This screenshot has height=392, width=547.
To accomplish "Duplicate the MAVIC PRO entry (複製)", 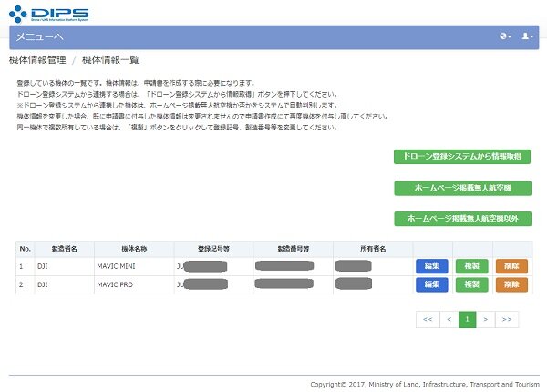I will click(471, 284).
